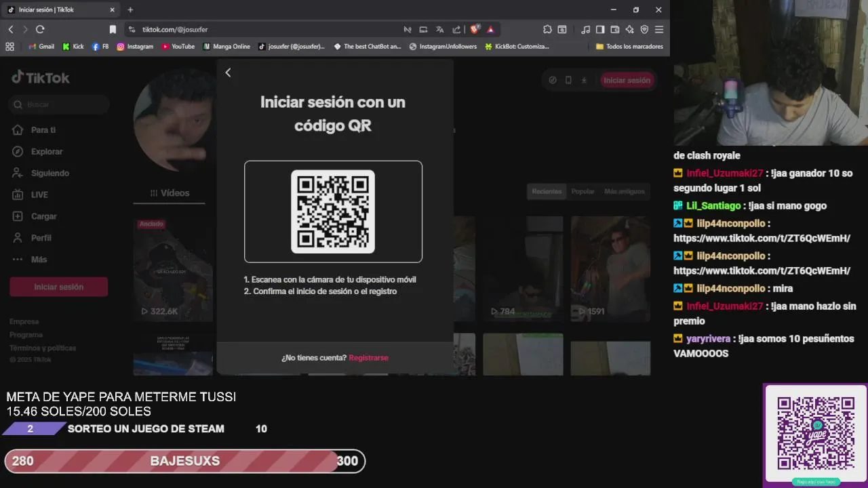The width and height of the screenshot is (868, 488).
Task: Click the TikTok login QR code
Action: point(333,211)
